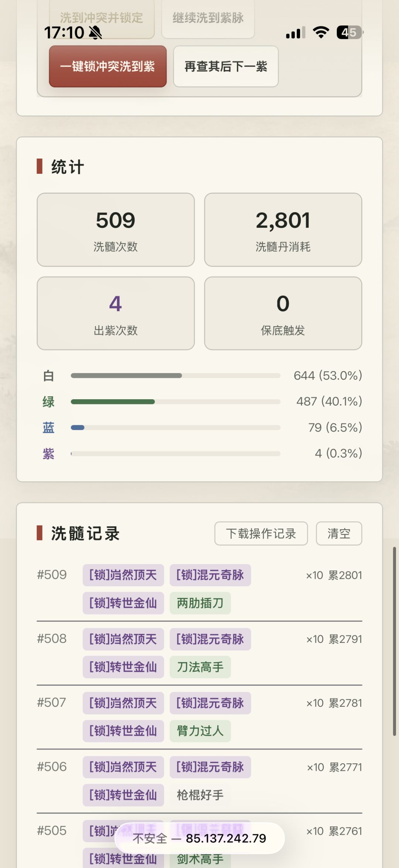Select the [锁]转世金仙 tag in row #506
Image resolution: width=399 pixels, height=868 pixels.
pyautogui.click(x=123, y=795)
